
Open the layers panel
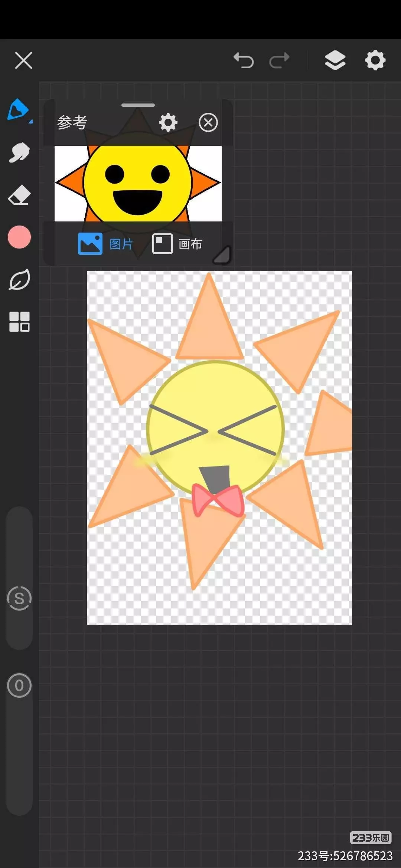[335, 60]
